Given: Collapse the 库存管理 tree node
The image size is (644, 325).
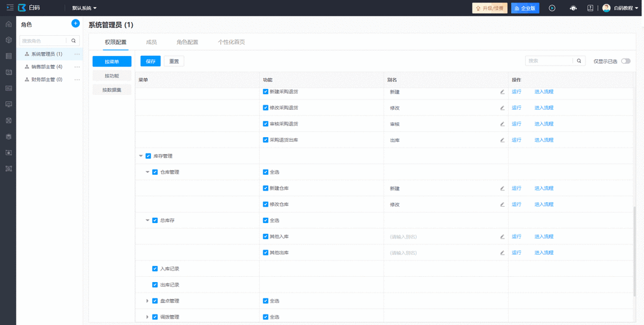Looking at the screenshot, I should point(141,156).
